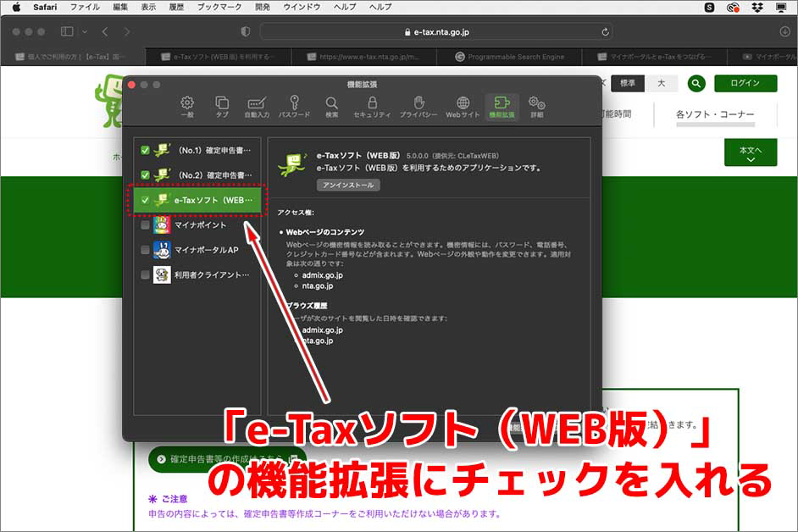The image size is (798, 532).
Task: Enable the マイナポータルAP extension
Action: pos(146,250)
